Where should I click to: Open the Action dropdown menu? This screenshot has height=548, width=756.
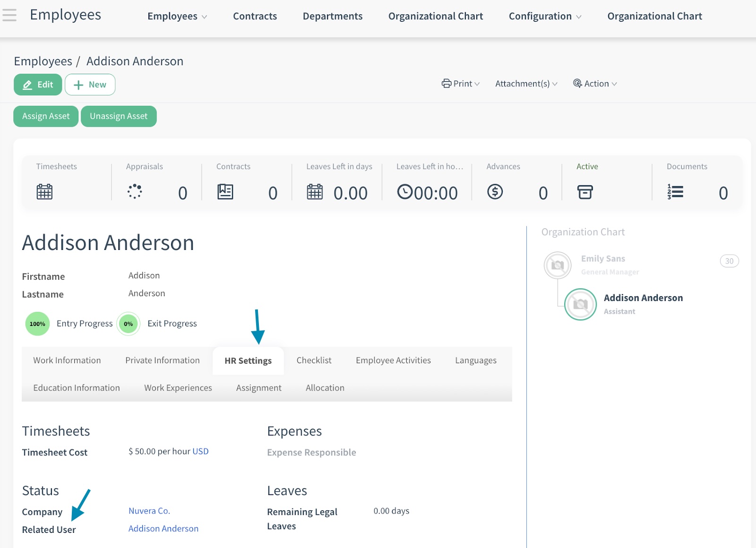click(595, 84)
